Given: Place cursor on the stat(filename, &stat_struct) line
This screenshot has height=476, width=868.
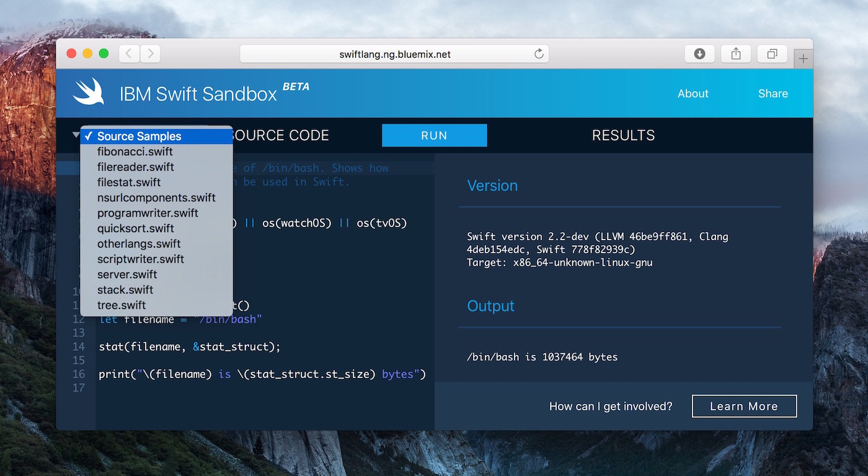Looking at the screenshot, I should pyautogui.click(x=190, y=347).
